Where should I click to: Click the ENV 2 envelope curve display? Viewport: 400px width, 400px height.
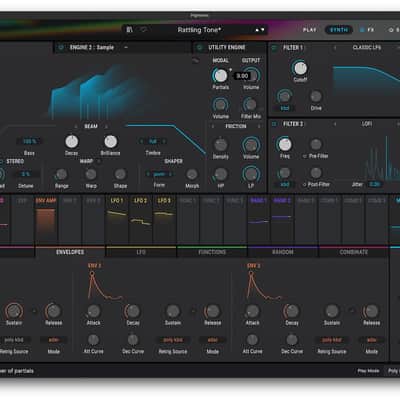click(x=105, y=285)
